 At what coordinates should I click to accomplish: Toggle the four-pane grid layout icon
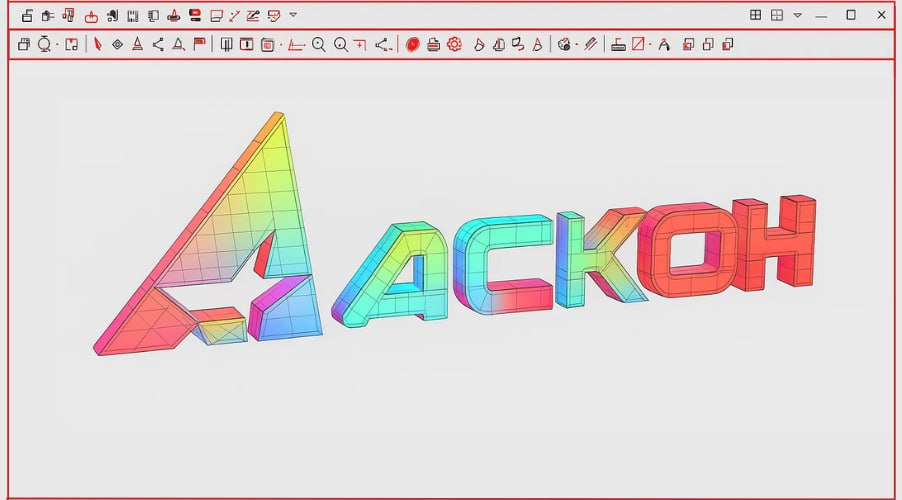(x=756, y=15)
